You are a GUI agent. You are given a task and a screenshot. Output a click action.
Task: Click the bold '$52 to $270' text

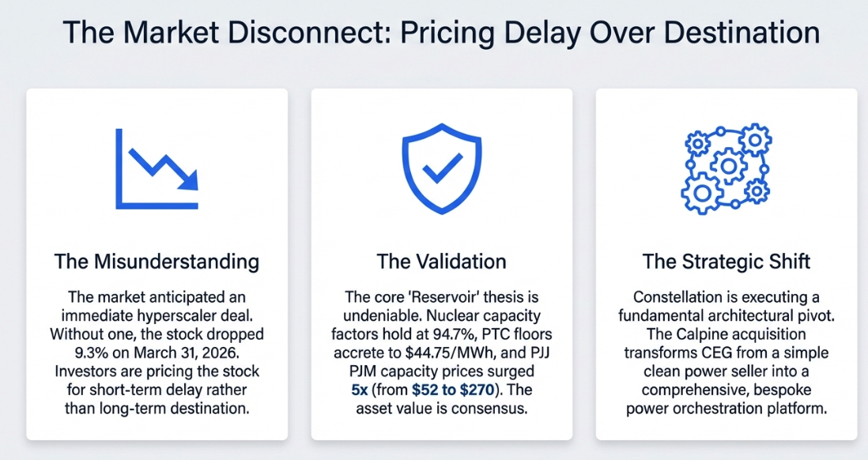click(x=453, y=390)
